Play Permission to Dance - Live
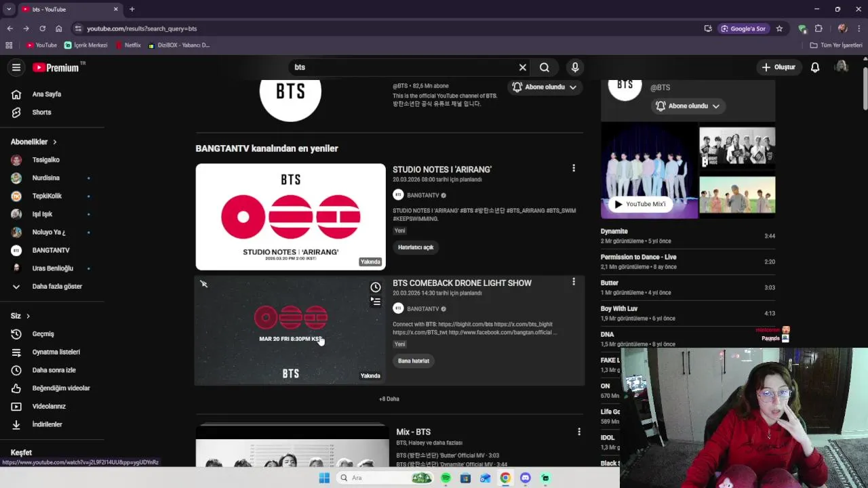 [x=688, y=262]
